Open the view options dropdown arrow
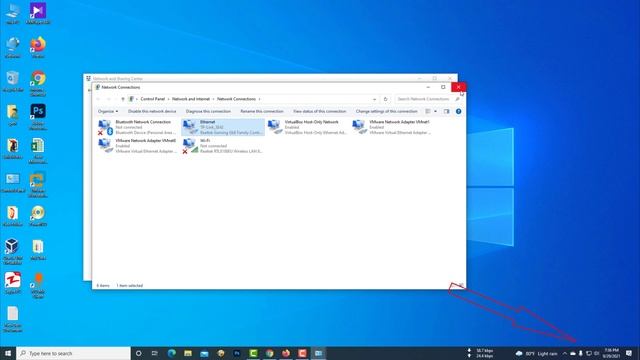 (436, 111)
